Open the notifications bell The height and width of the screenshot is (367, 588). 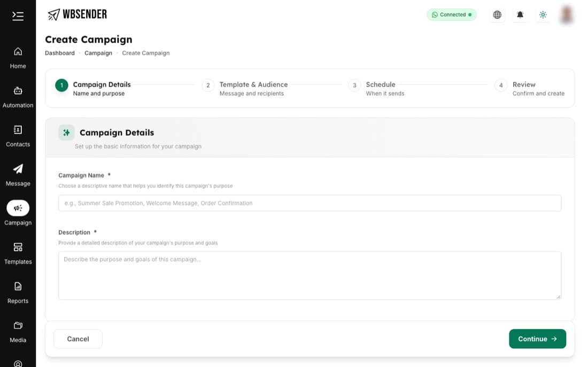point(520,14)
